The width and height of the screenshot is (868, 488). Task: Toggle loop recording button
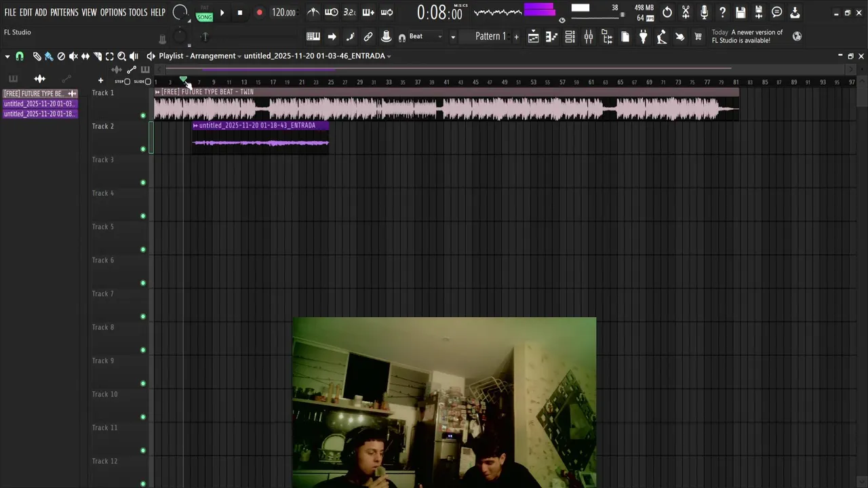click(387, 12)
